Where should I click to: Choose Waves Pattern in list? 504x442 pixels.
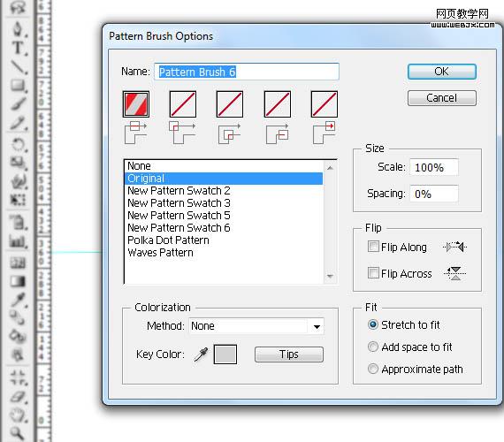click(224, 253)
